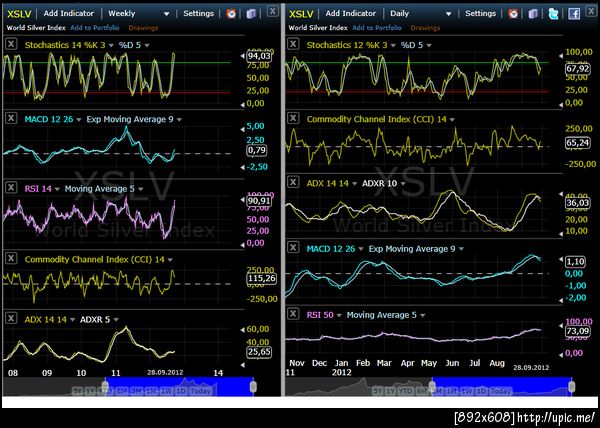Remove the ADX / ADXR 10 indicator from the Daily chart
600x428 pixels.
[x=293, y=182]
